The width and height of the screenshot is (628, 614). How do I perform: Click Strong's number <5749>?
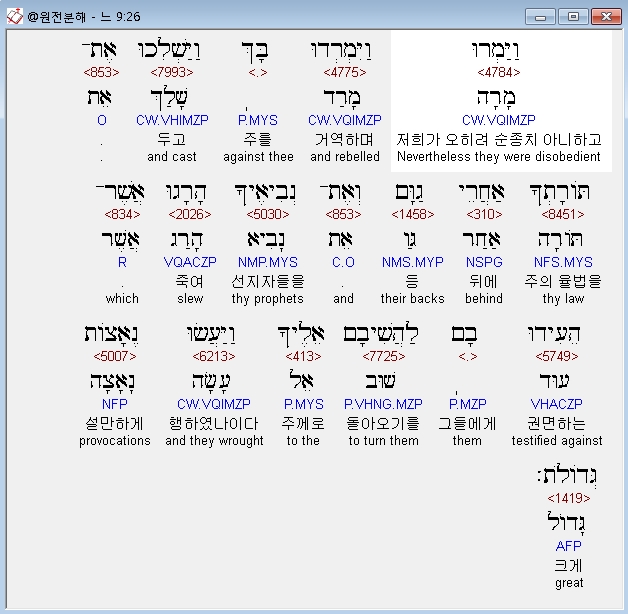pos(557,356)
